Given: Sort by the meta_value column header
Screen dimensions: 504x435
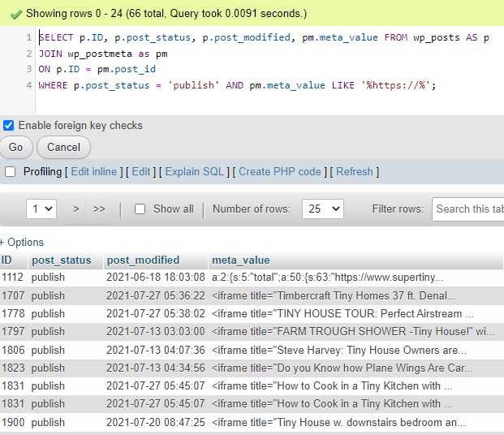Looking at the screenshot, I should 240,261.
